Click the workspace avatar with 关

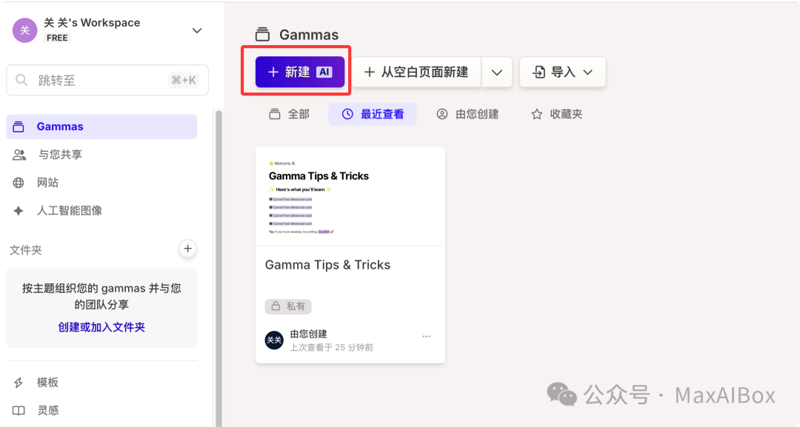(x=24, y=31)
